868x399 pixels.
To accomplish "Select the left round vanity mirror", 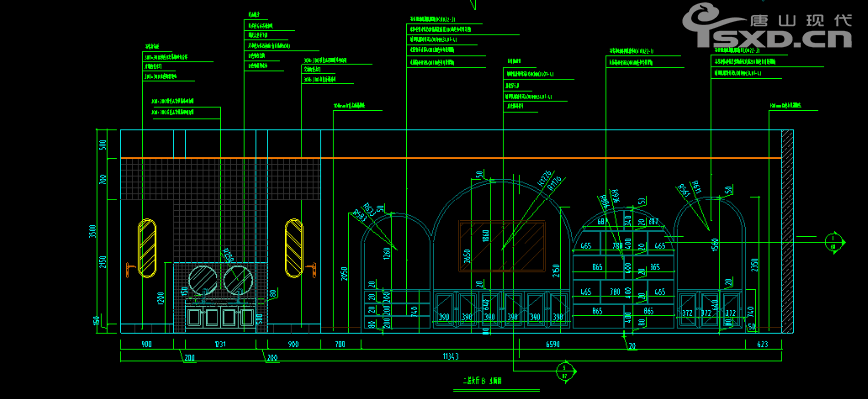I will (203, 280).
